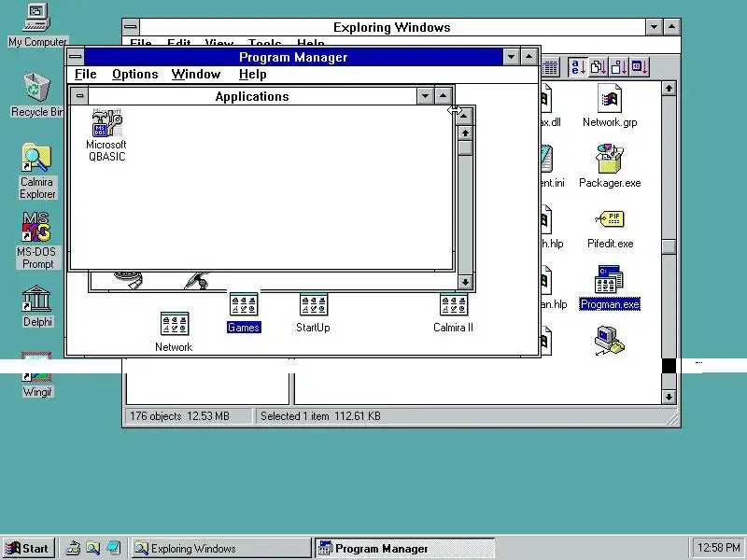
Task: Open the Program Manager control menu box
Action: pos(76,57)
